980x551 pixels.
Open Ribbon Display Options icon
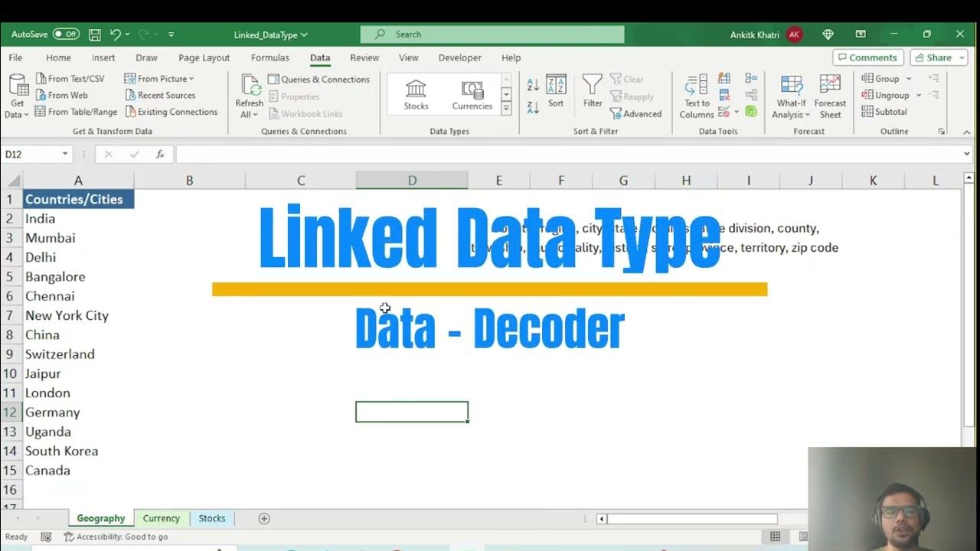pos(861,34)
